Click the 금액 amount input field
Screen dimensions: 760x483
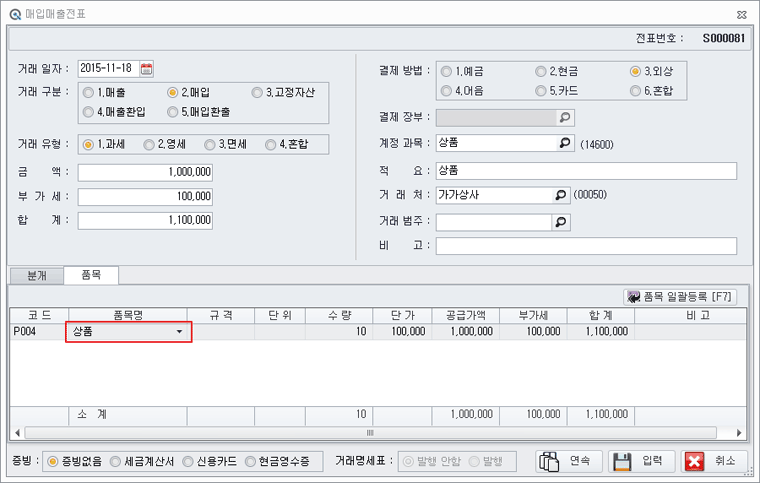tap(145, 171)
